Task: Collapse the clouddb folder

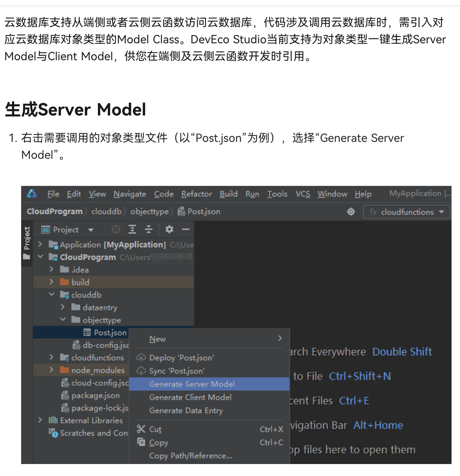Action: (51, 294)
